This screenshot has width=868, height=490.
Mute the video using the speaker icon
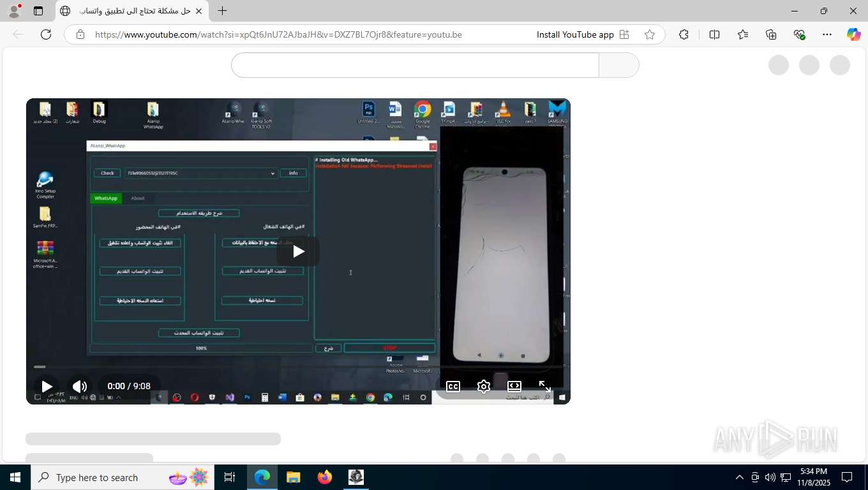pos(80,387)
